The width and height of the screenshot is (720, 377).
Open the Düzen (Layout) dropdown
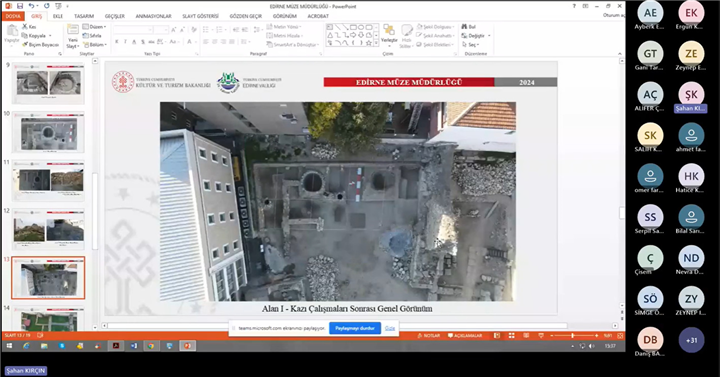(95, 27)
